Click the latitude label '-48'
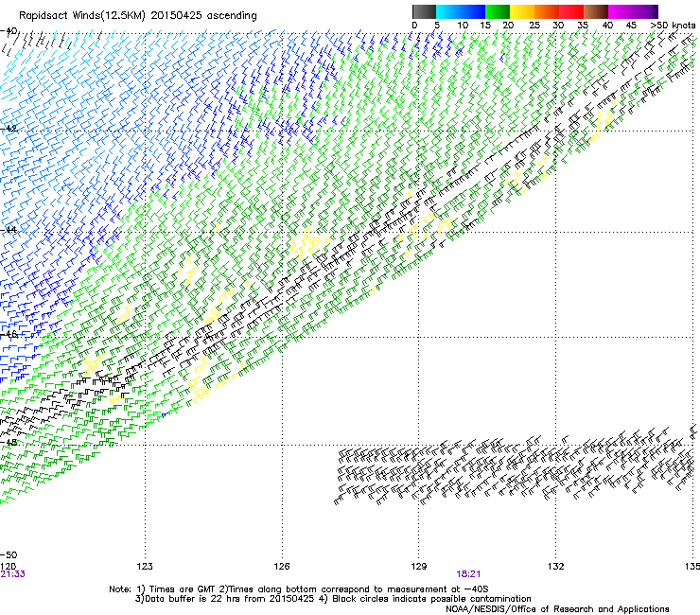 [x=9, y=442]
